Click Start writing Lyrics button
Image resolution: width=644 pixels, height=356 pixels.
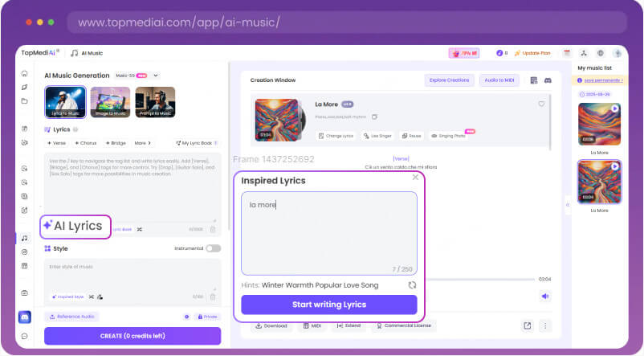tap(329, 305)
